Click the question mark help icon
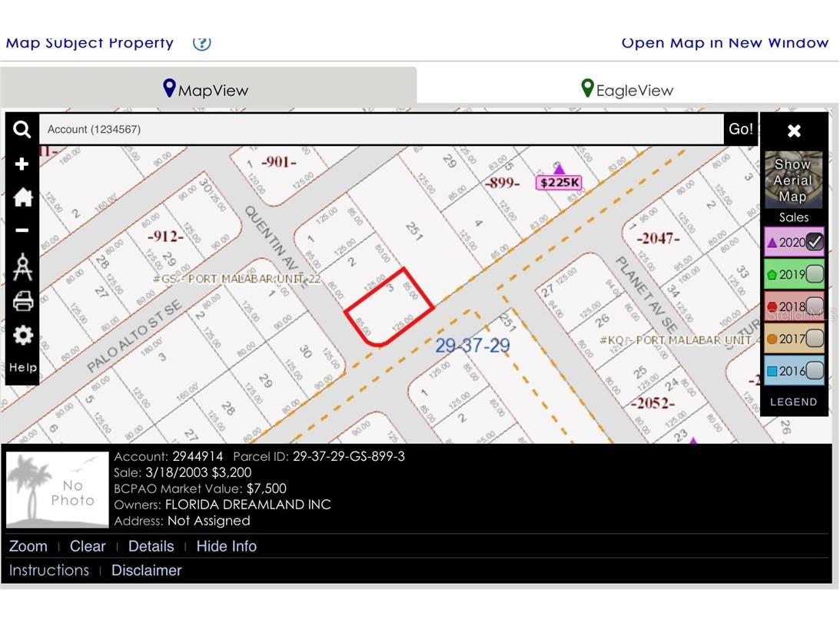 click(x=201, y=43)
